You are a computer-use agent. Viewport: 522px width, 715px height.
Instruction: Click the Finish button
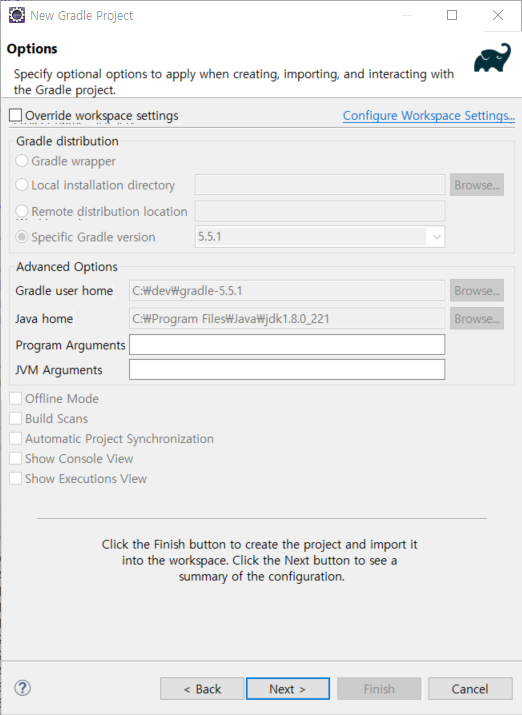[x=379, y=689]
